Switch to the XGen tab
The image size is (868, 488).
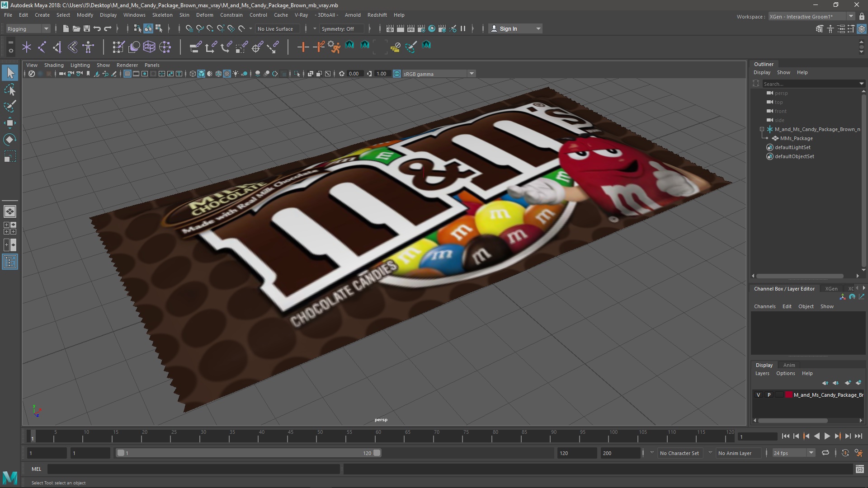(x=831, y=289)
